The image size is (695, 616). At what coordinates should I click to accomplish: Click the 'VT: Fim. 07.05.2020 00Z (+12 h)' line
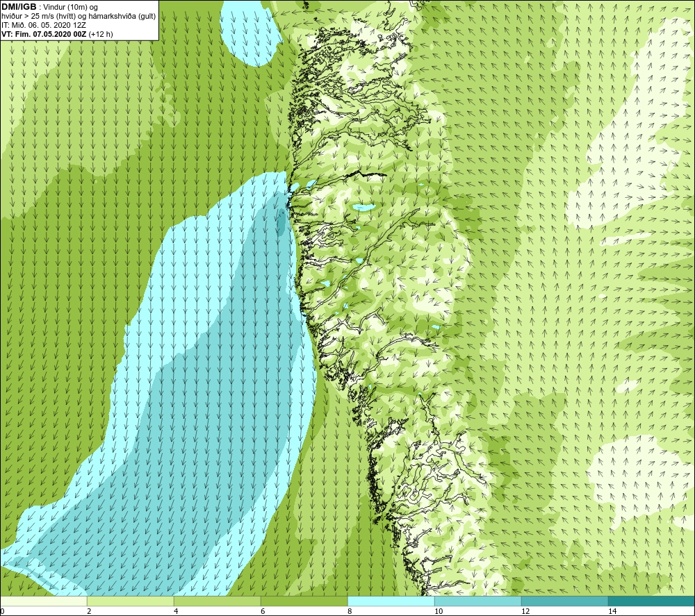(x=57, y=34)
